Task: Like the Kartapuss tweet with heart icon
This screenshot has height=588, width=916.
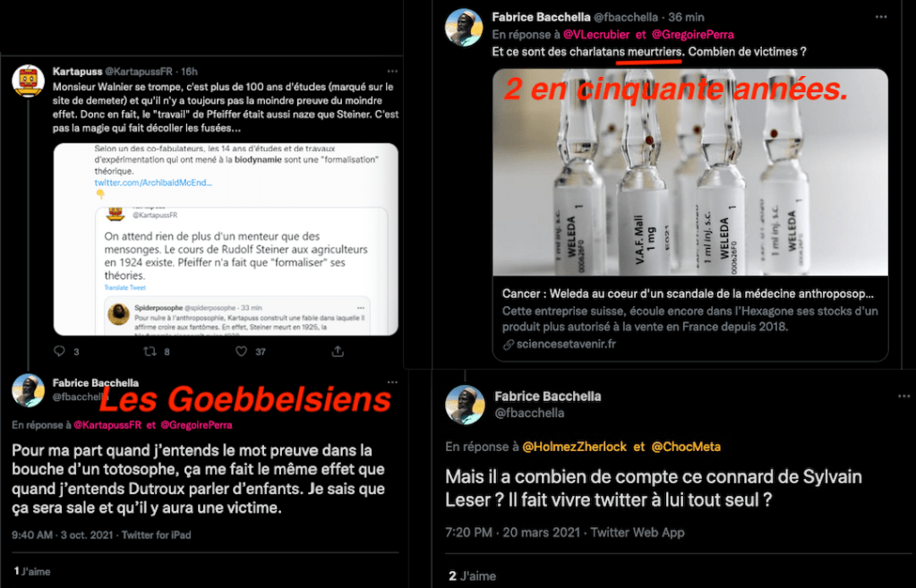Action: pos(241,351)
